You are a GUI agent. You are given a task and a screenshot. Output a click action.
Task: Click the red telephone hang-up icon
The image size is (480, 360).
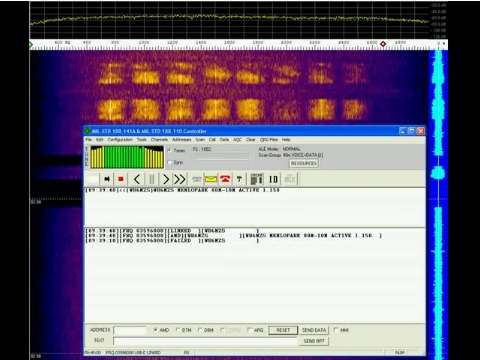point(225,179)
